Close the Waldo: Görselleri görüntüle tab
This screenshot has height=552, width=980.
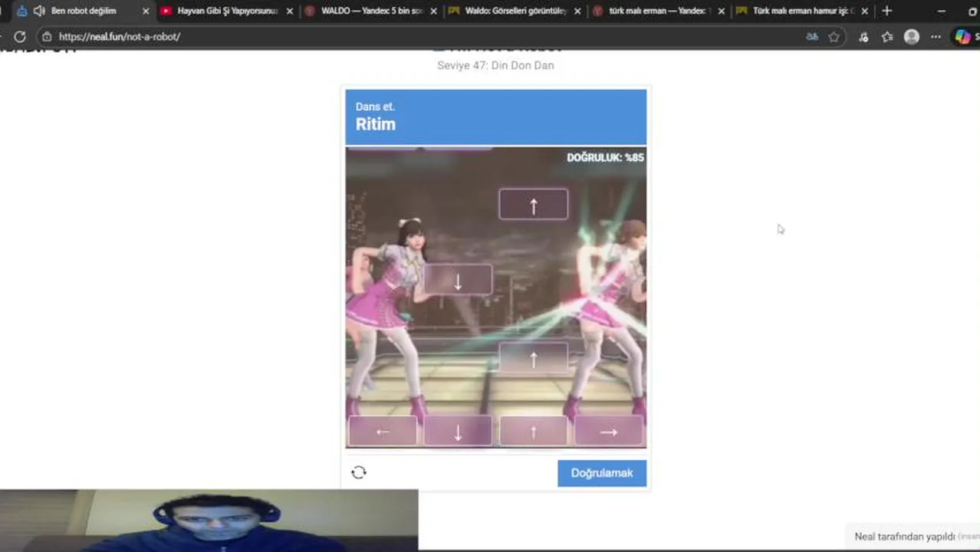[577, 11]
